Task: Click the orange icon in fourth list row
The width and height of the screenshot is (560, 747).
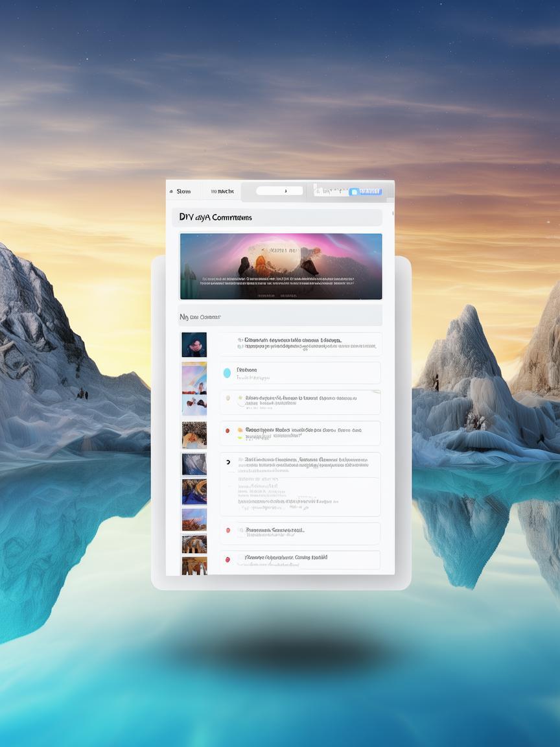Action: 240,430
